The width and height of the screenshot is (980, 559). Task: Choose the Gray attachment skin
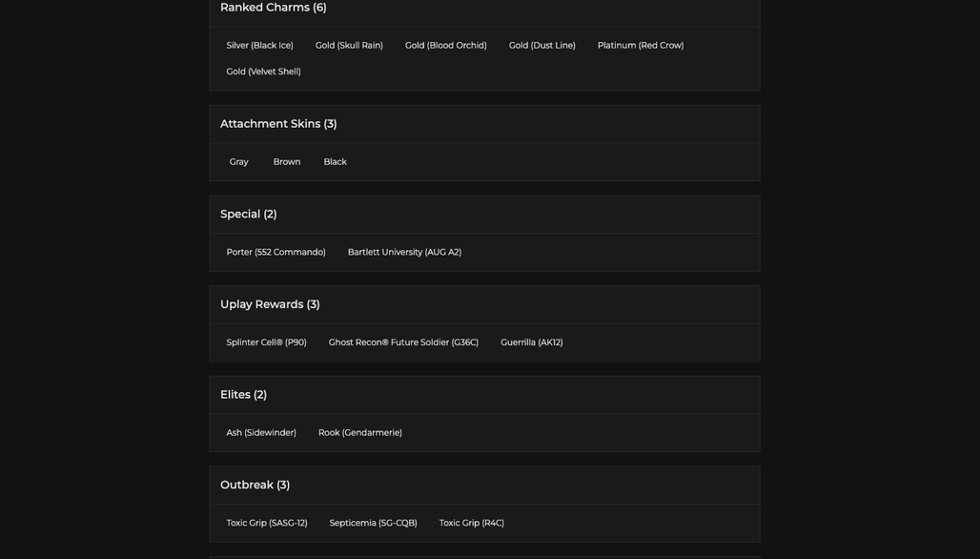point(238,161)
